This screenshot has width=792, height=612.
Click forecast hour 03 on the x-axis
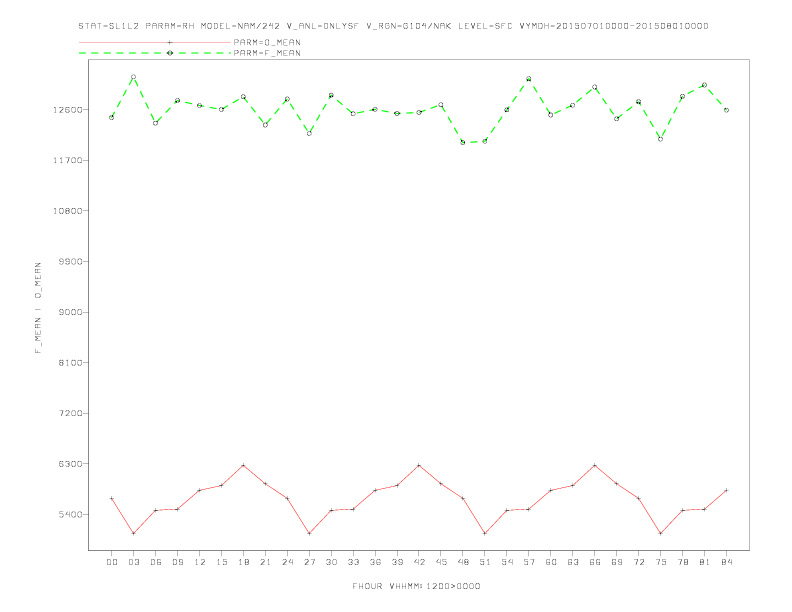coord(133,562)
